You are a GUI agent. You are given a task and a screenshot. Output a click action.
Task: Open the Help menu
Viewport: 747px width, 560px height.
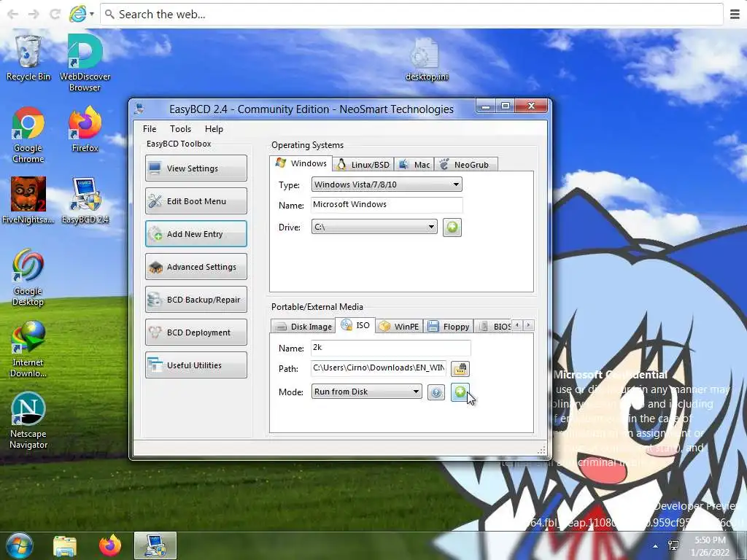pyautogui.click(x=214, y=129)
